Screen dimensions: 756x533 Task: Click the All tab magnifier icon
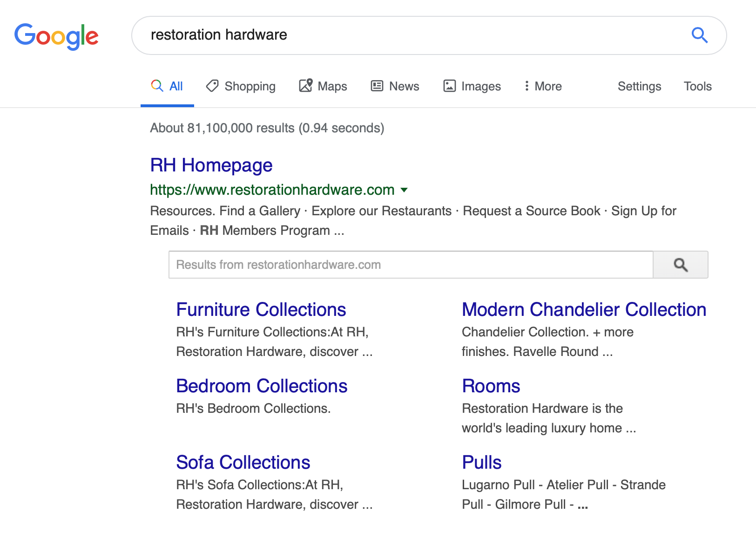(157, 86)
